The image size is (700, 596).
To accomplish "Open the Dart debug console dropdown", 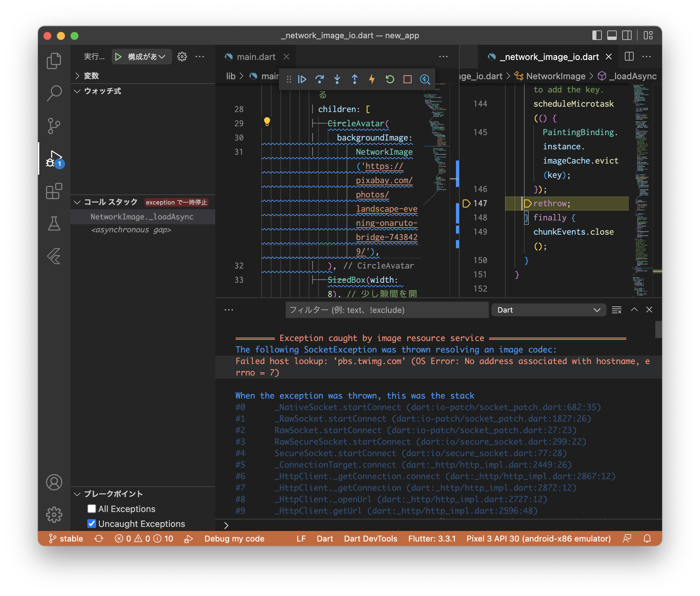I will tap(548, 310).
